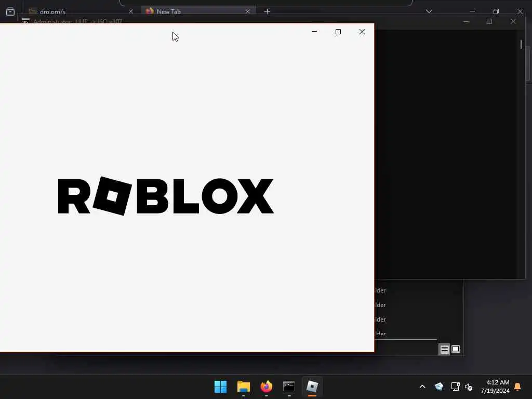Close the New Tab browser tab
This screenshot has height=399, width=532.
[248, 11]
